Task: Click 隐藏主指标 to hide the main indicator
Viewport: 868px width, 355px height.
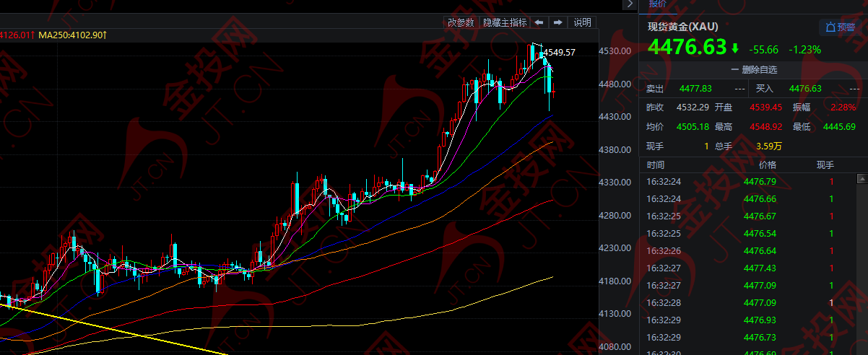Action: [x=505, y=22]
